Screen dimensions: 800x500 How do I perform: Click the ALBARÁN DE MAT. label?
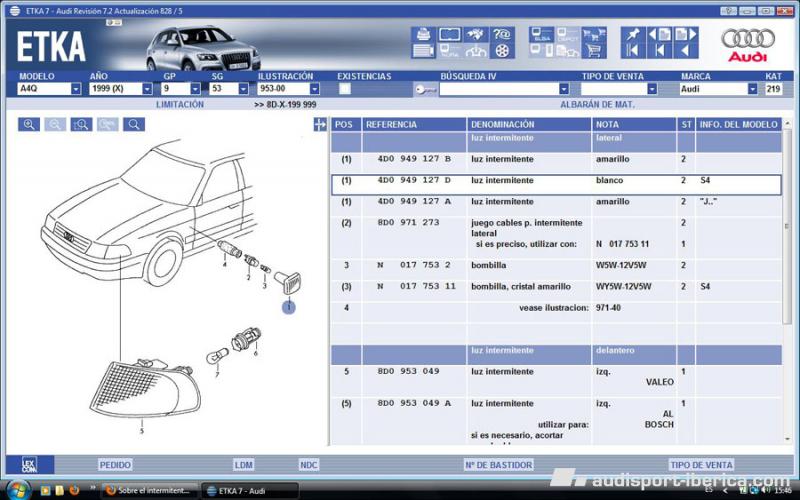[x=597, y=105]
